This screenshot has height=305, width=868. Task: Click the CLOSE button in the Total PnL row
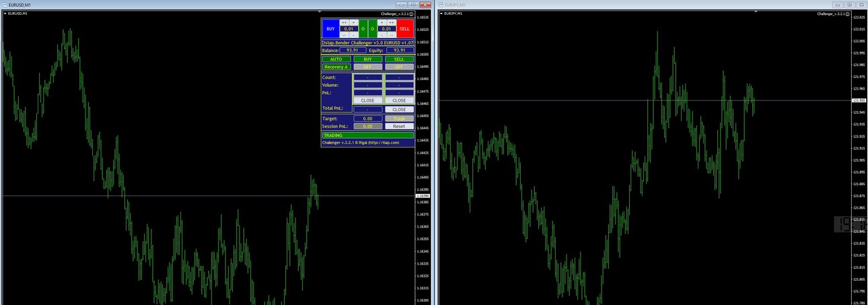point(399,109)
